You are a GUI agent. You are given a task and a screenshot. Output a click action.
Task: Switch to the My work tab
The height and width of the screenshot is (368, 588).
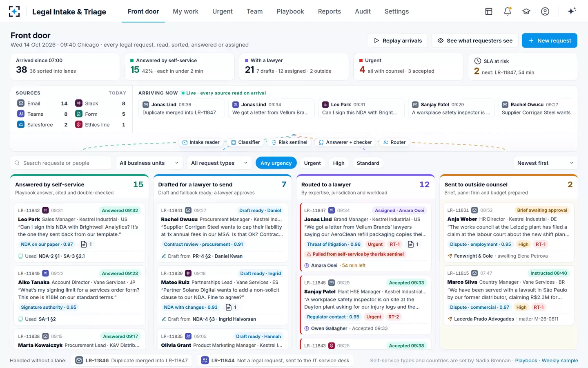coord(185,11)
